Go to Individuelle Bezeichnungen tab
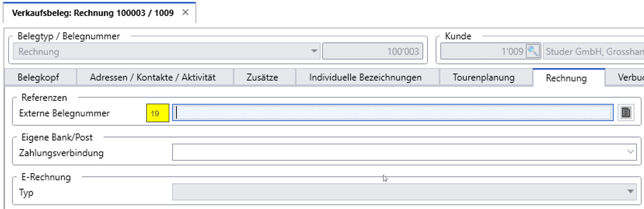Viewport: 644px width, 209px height. coord(365,78)
